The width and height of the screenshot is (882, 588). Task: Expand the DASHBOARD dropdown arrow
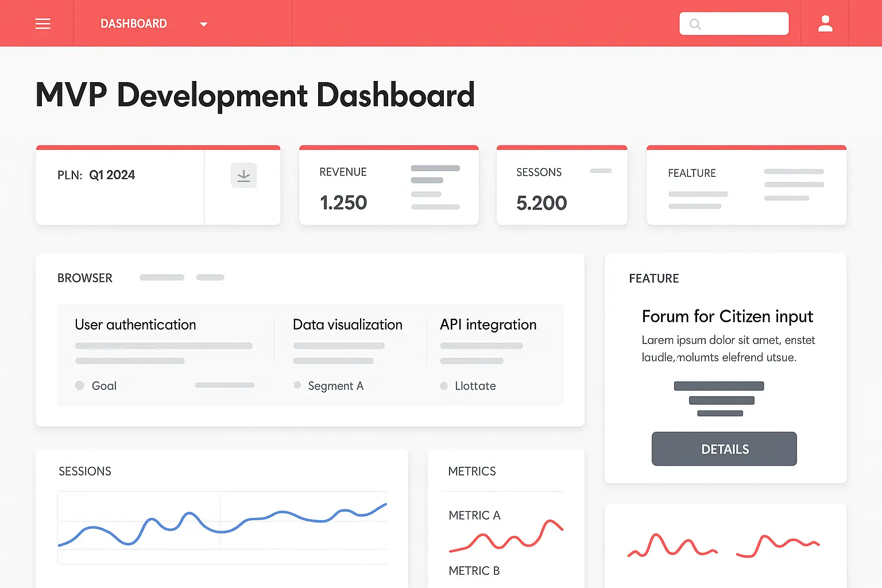203,24
